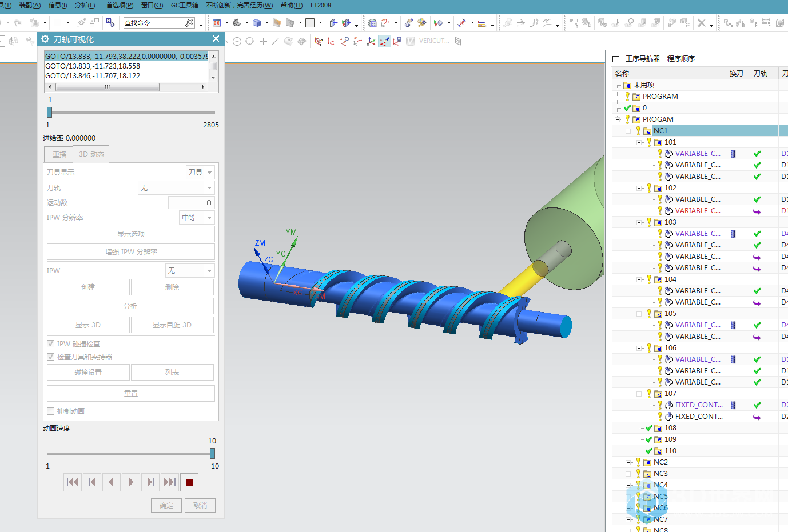Click the 取消 button

200,505
